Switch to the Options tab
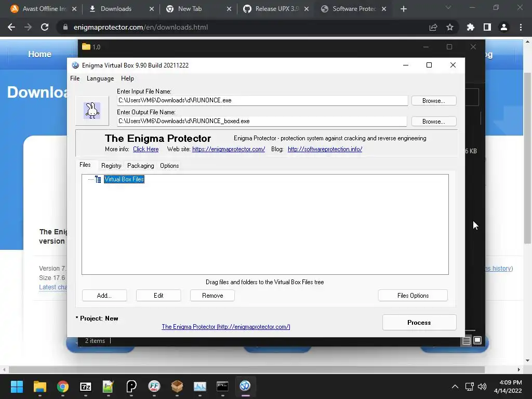This screenshot has width=532, height=399. point(169,166)
